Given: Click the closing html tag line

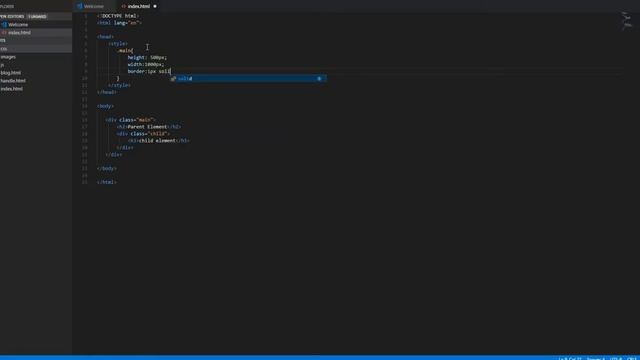Looking at the screenshot, I should (107, 182).
